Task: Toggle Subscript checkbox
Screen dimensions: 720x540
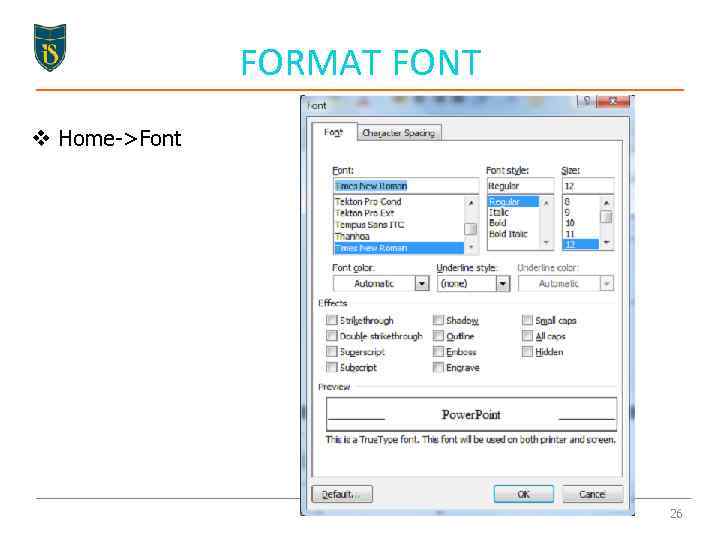Action: [x=332, y=367]
